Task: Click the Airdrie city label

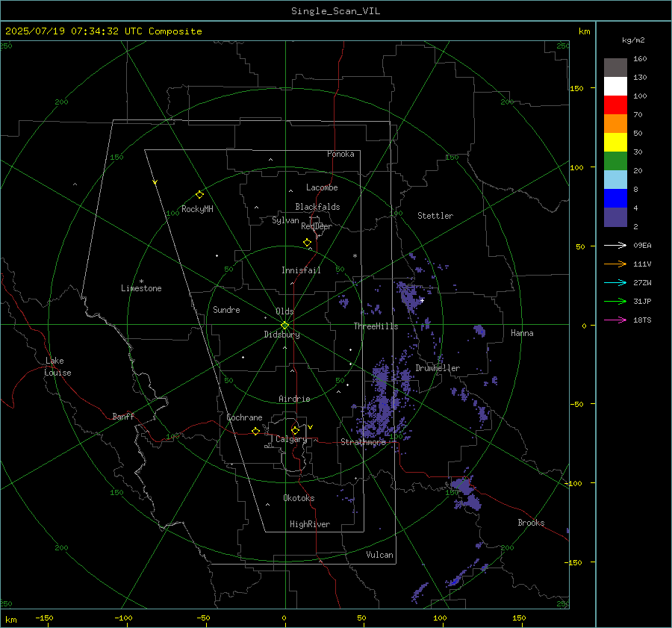Action: [x=294, y=399]
